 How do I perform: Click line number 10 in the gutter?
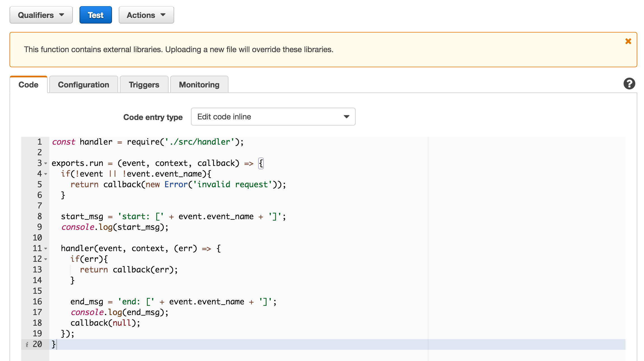37,238
